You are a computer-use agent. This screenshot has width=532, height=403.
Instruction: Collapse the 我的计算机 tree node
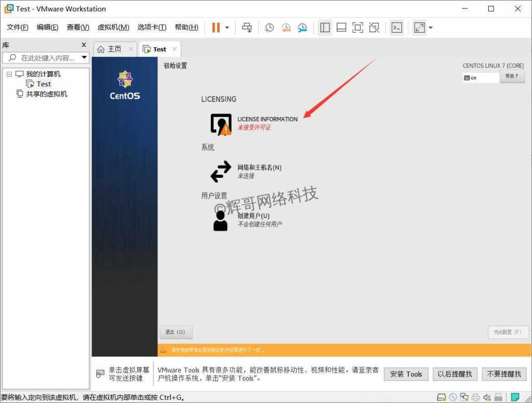9,74
